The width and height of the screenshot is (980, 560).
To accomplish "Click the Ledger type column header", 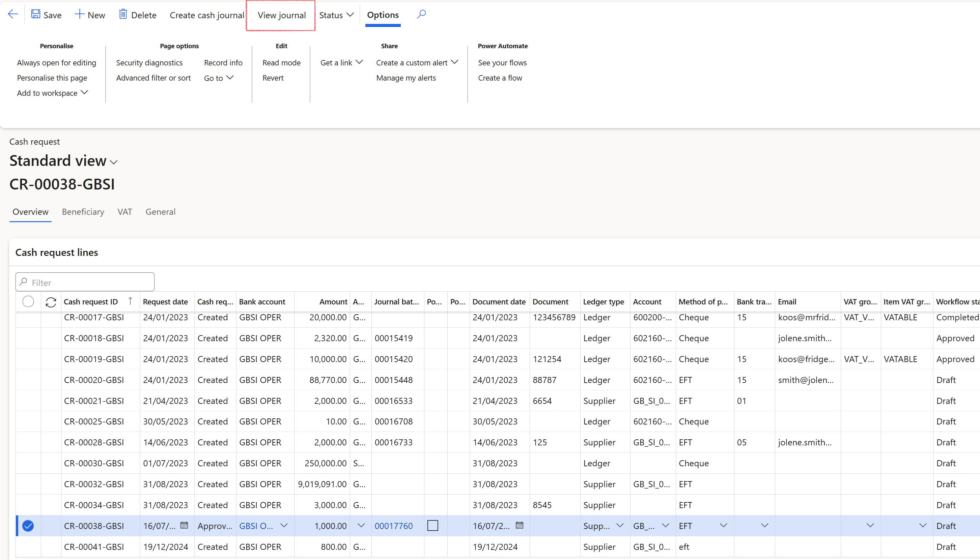I will point(603,302).
